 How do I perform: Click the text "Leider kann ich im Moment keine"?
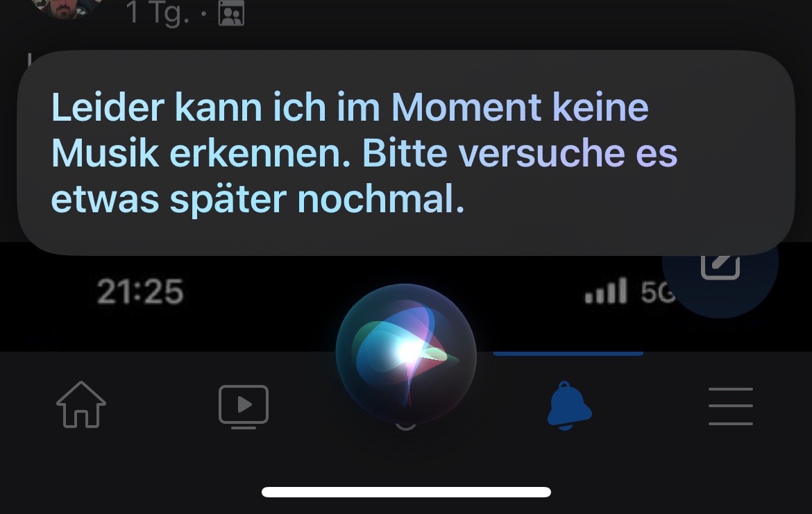click(350, 107)
